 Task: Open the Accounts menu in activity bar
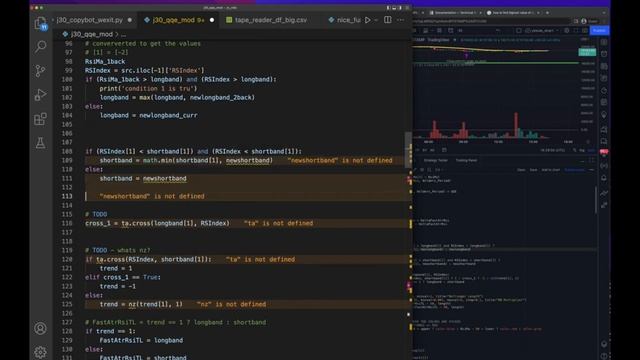pos(40,328)
